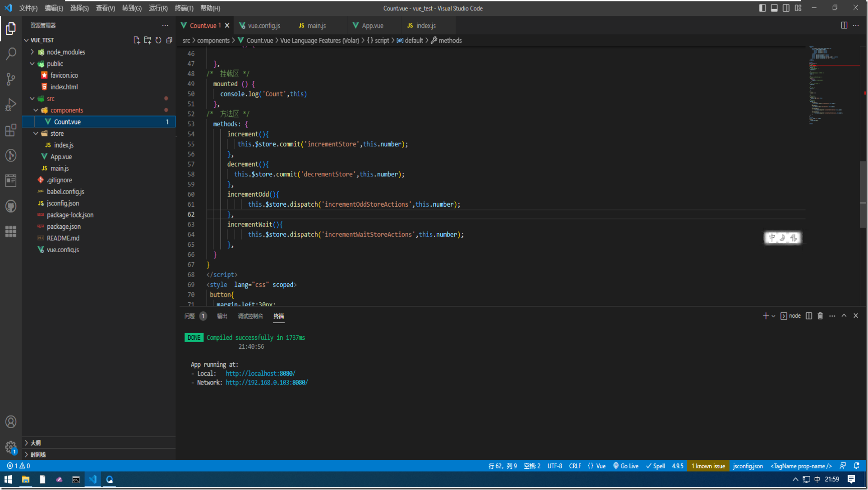Open File Explorer from the taskbar
This screenshot has height=490, width=868.
(25, 480)
